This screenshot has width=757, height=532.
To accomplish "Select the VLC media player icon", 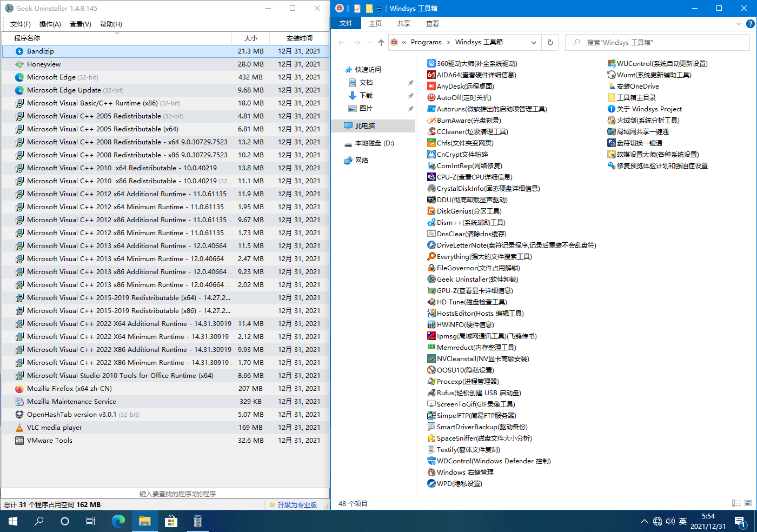I will (19, 428).
